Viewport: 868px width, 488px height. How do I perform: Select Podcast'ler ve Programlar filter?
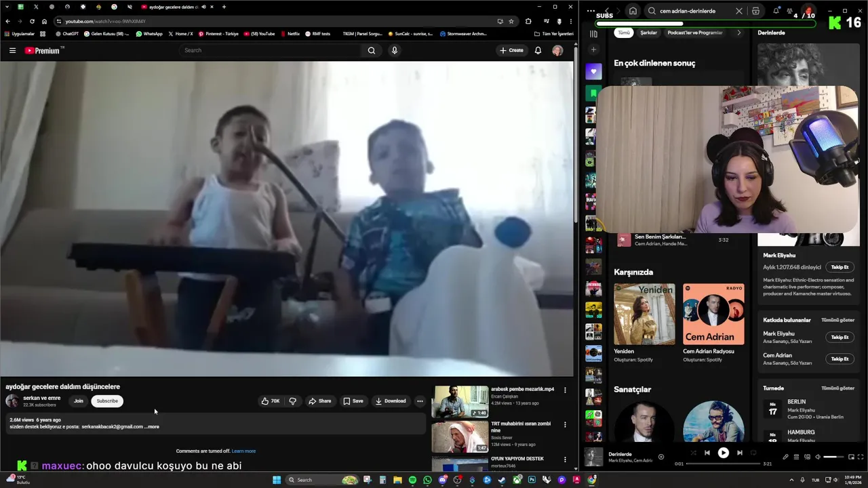point(695,33)
